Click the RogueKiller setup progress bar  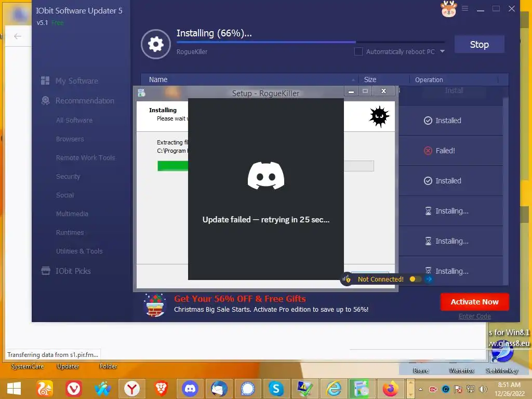[x=265, y=166]
